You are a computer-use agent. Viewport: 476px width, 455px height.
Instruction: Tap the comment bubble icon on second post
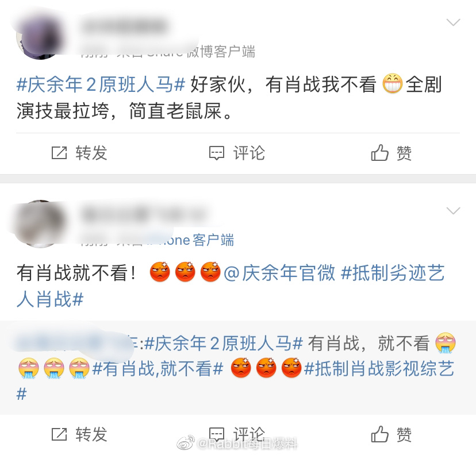[217, 434]
